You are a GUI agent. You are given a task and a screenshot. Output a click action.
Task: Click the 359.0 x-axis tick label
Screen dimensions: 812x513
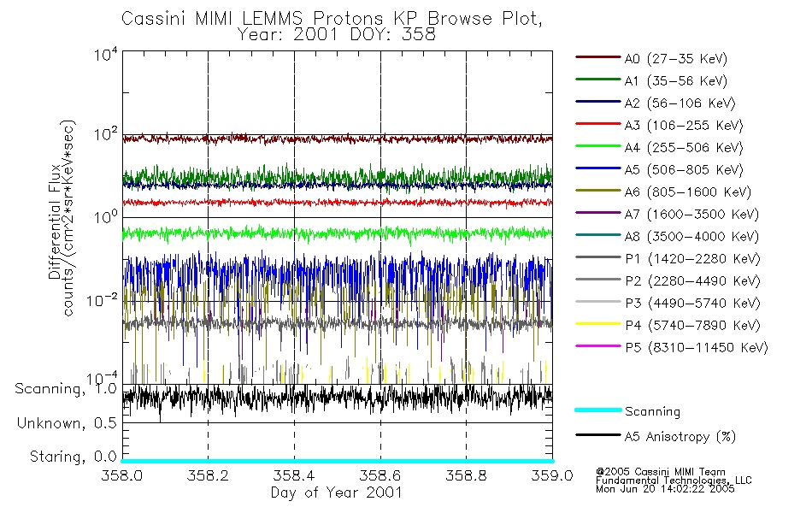(552, 475)
